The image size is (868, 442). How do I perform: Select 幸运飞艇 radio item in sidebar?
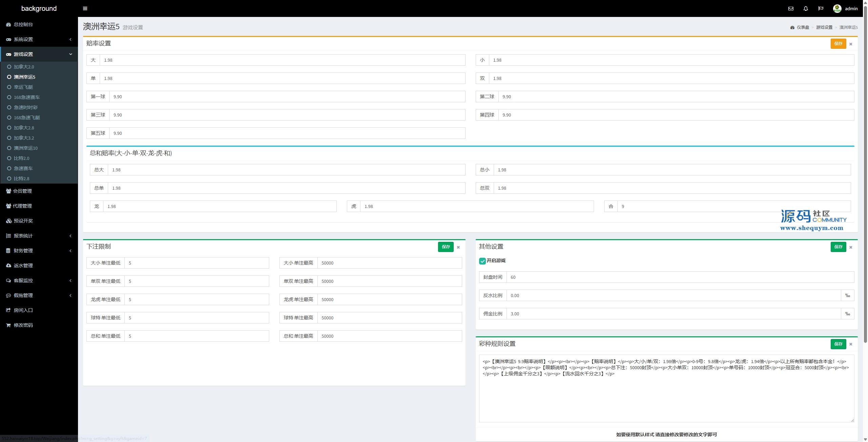23,87
